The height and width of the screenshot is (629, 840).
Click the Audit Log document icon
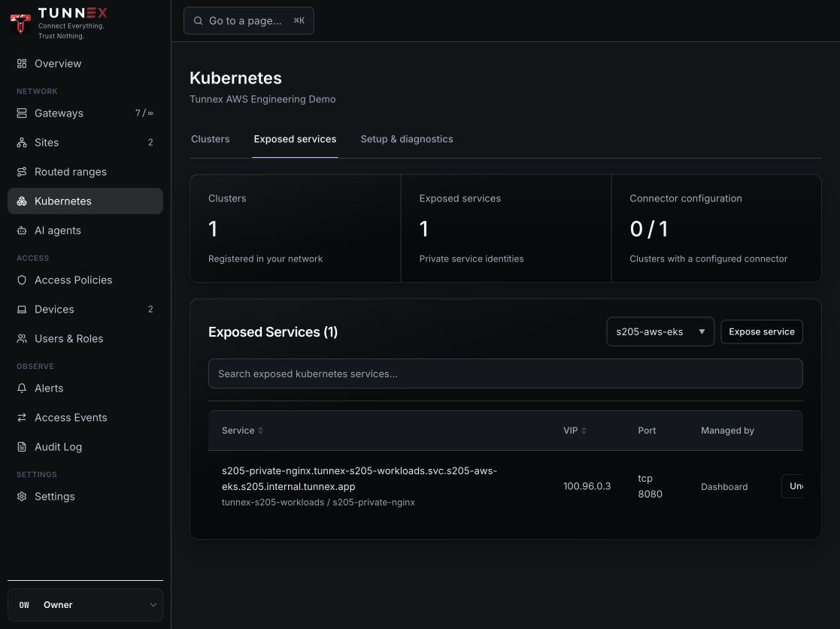(x=21, y=447)
